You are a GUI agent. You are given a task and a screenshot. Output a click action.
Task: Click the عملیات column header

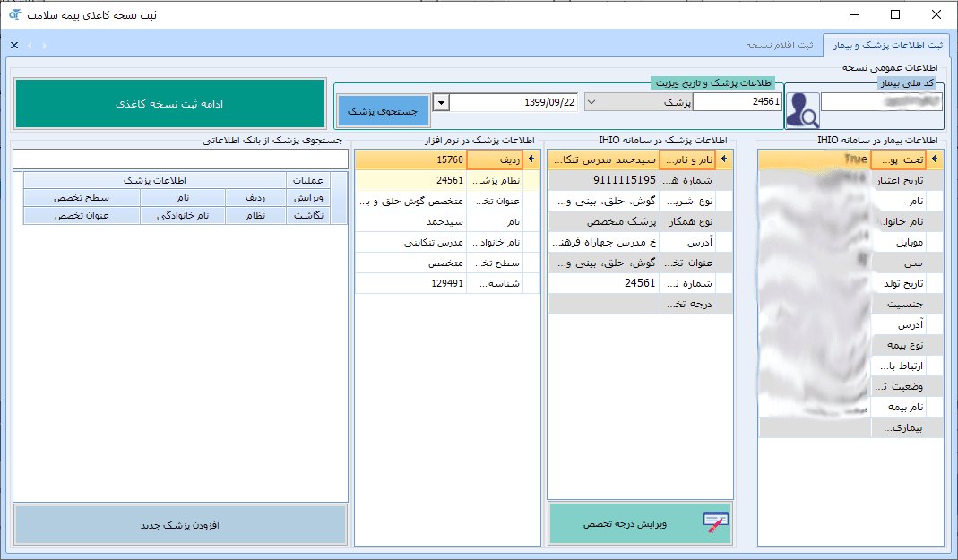click(308, 180)
